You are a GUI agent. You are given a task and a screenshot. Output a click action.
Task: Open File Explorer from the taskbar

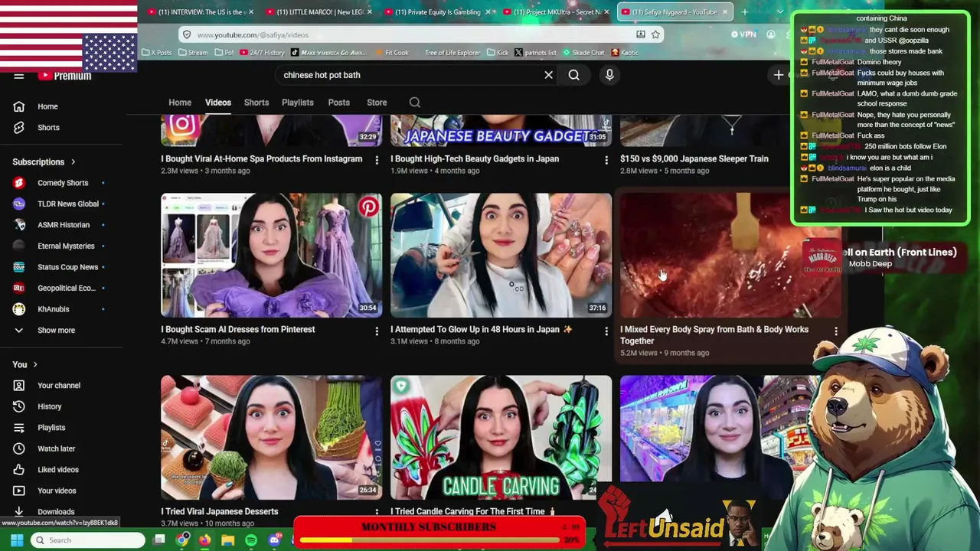click(227, 540)
